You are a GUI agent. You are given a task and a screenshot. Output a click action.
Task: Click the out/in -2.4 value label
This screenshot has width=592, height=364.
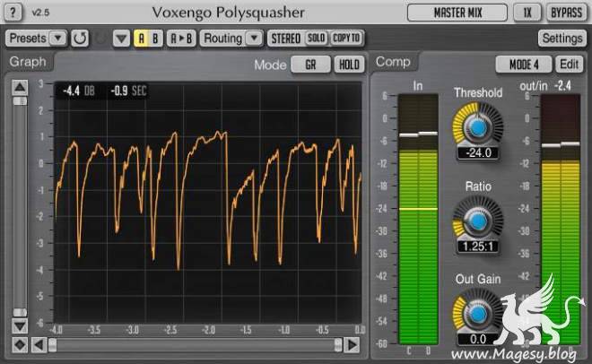point(562,86)
